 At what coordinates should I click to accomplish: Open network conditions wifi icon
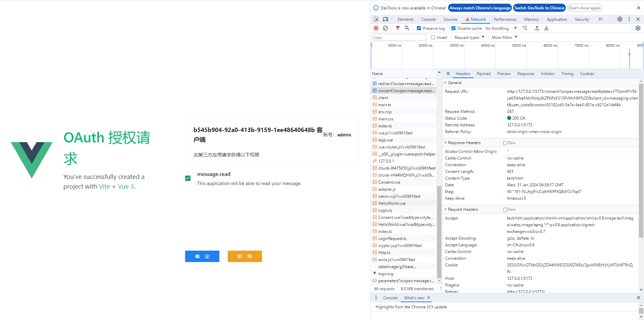pyautogui.click(x=525, y=28)
